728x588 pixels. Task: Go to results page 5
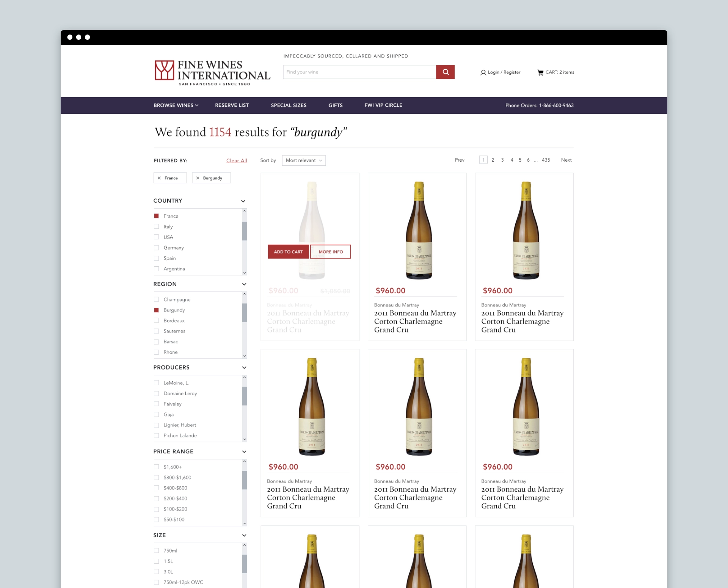(520, 160)
